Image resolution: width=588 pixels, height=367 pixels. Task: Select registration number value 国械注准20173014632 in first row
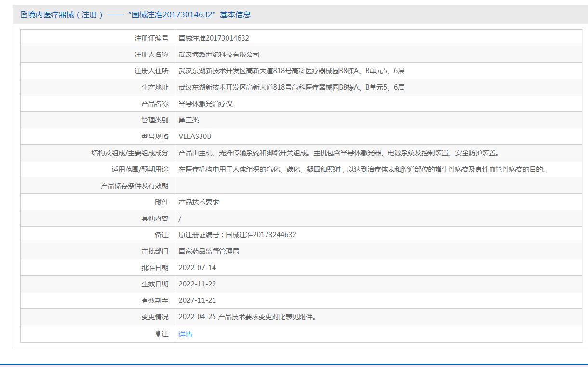[214, 38]
